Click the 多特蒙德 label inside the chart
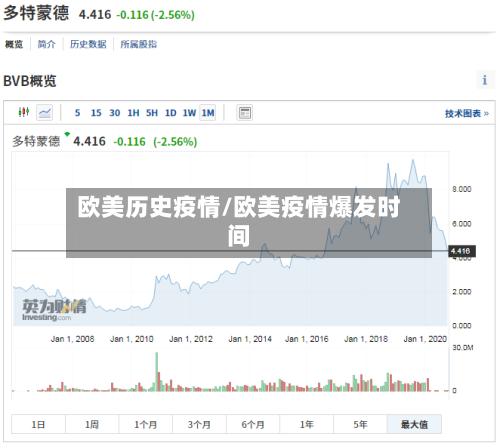 point(36,141)
